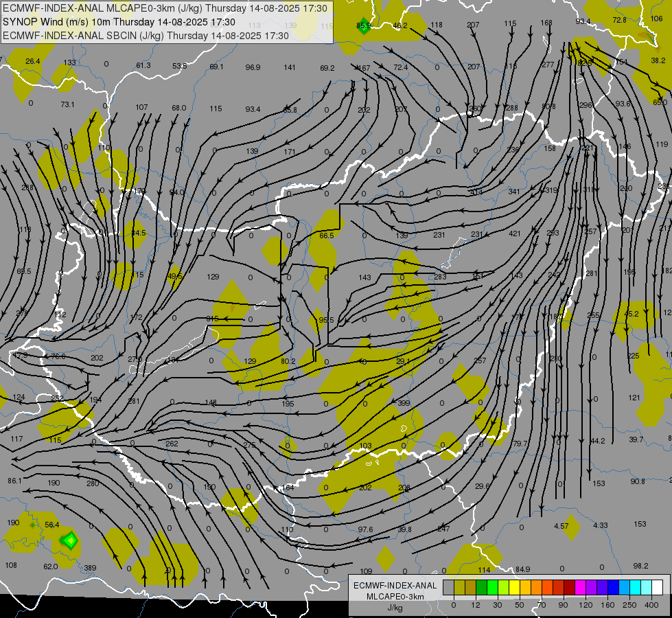The height and width of the screenshot is (618, 672).
Task: Pick the magenta swatch above 120
Action: pyautogui.click(x=580, y=587)
